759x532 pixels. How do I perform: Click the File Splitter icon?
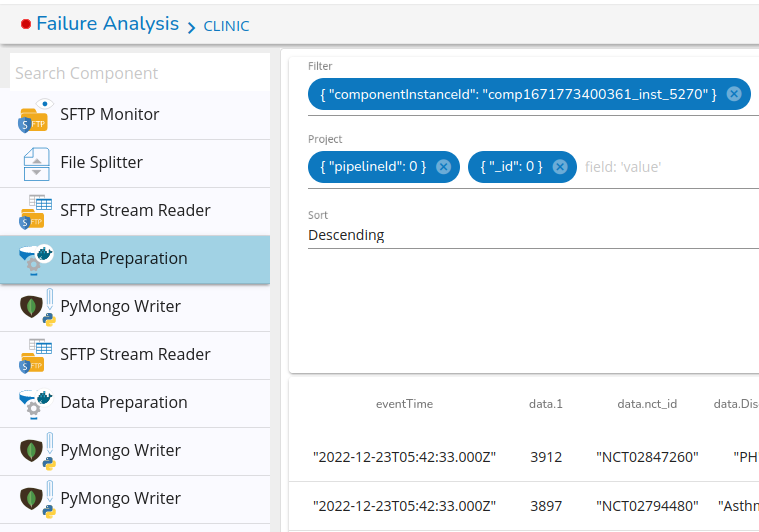[x=35, y=163]
